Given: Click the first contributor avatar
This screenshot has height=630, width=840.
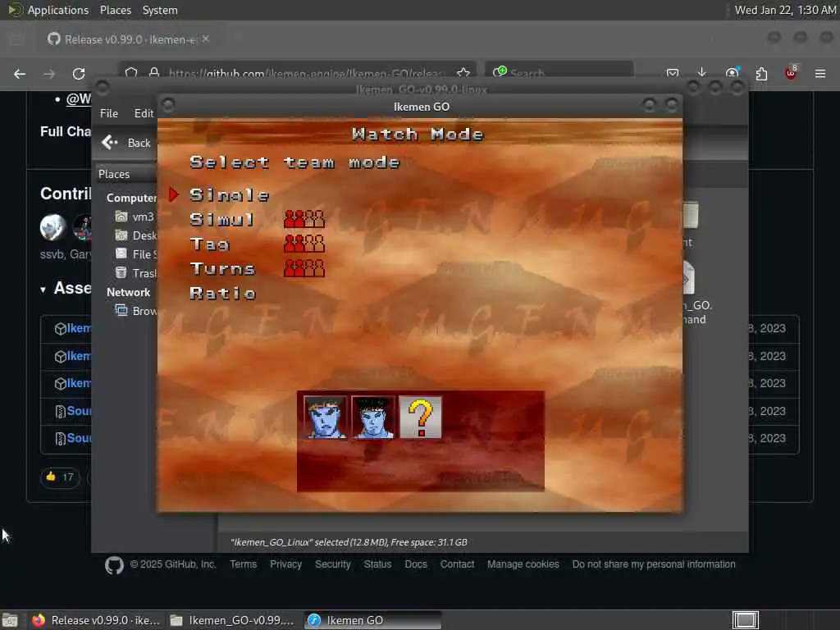Looking at the screenshot, I should (53, 227).
